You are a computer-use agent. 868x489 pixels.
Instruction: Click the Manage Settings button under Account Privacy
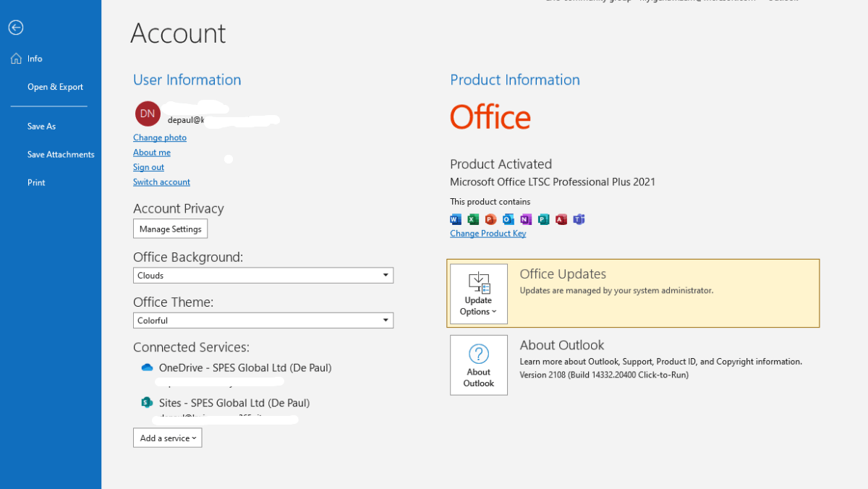coord(170,229)
